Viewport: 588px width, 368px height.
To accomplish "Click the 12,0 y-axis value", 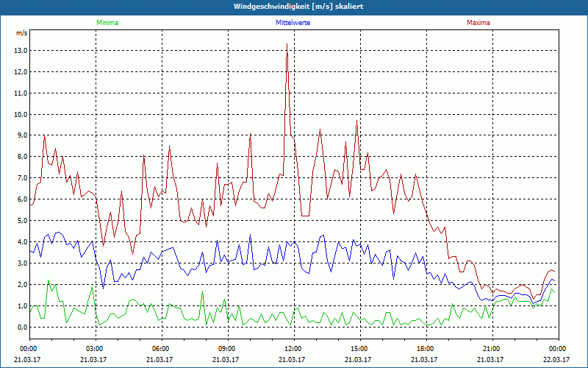I will [x=21, y=72].
